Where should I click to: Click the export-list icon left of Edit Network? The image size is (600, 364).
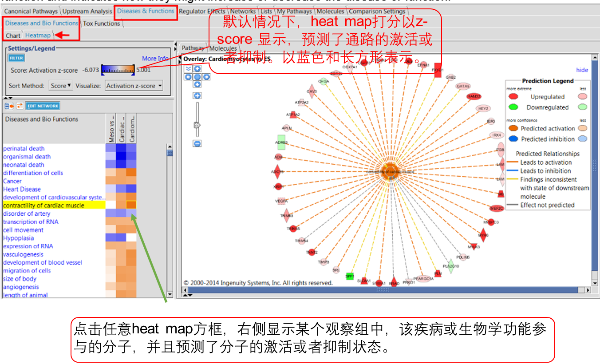8,106
